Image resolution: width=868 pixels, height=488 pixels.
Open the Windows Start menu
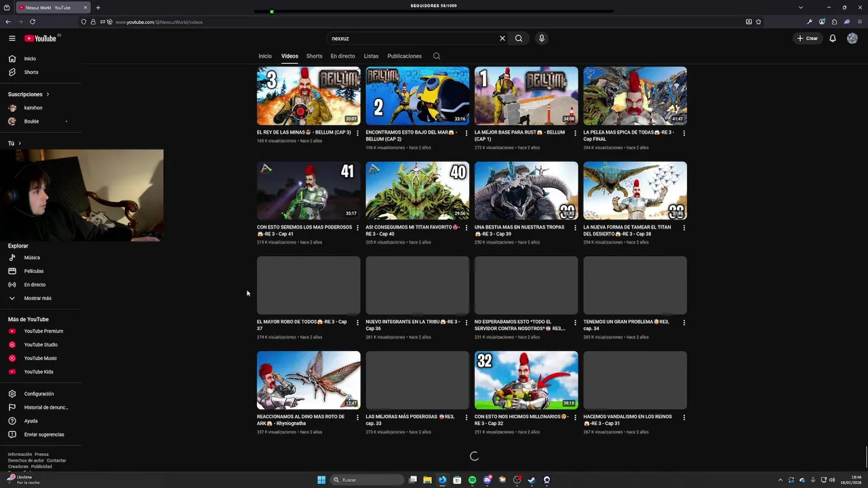[x=321, y=480]
